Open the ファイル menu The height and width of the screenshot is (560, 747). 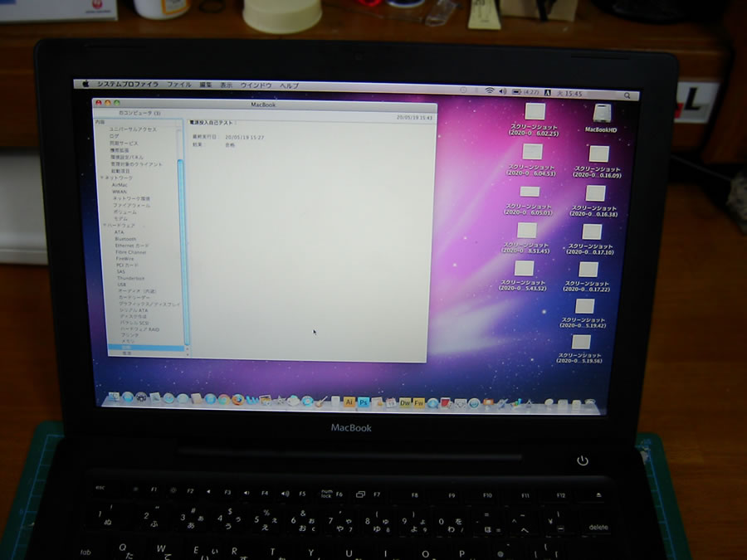tap(178, 85)
